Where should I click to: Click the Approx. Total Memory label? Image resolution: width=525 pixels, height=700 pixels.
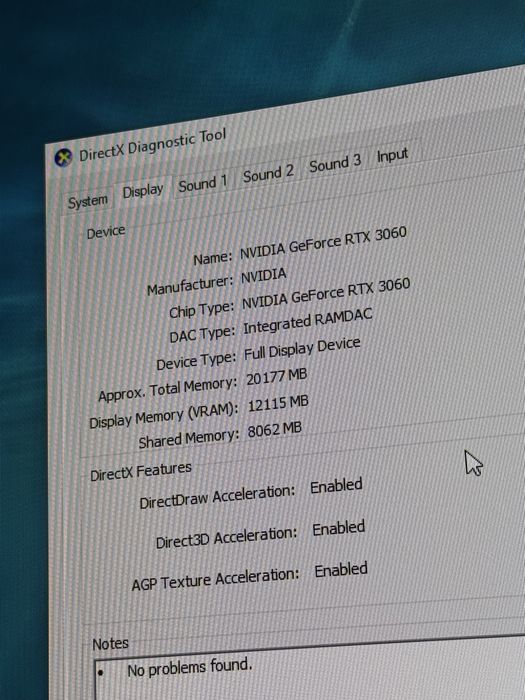point(167,389)
